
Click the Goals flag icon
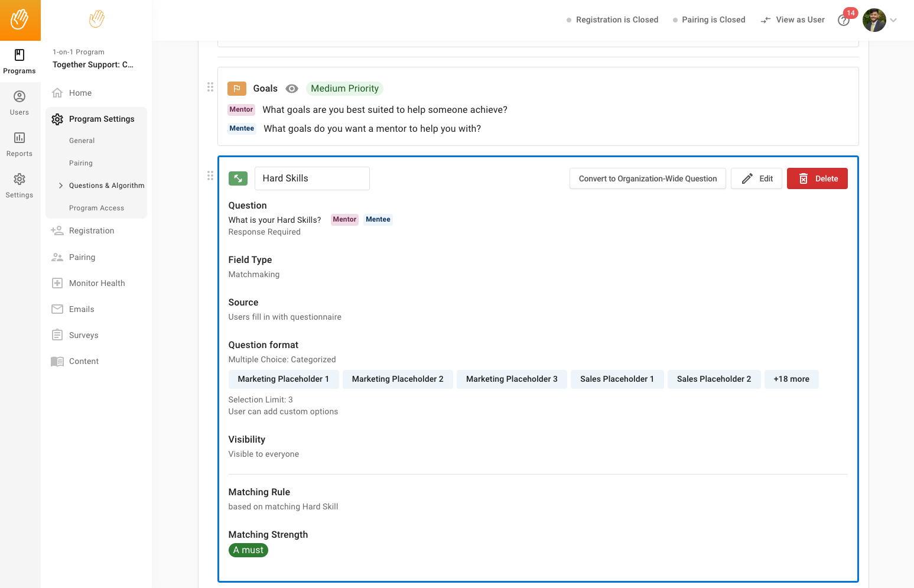pos(236,89)
